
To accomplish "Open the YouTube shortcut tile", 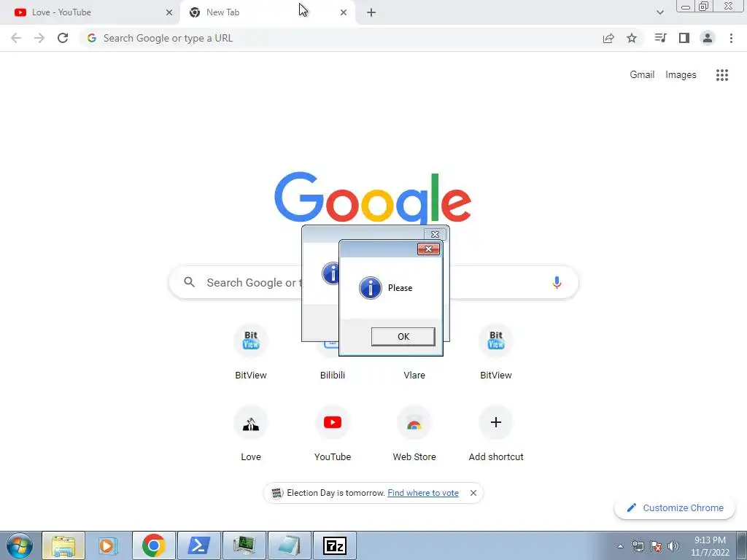I will (x=333, y=422).
